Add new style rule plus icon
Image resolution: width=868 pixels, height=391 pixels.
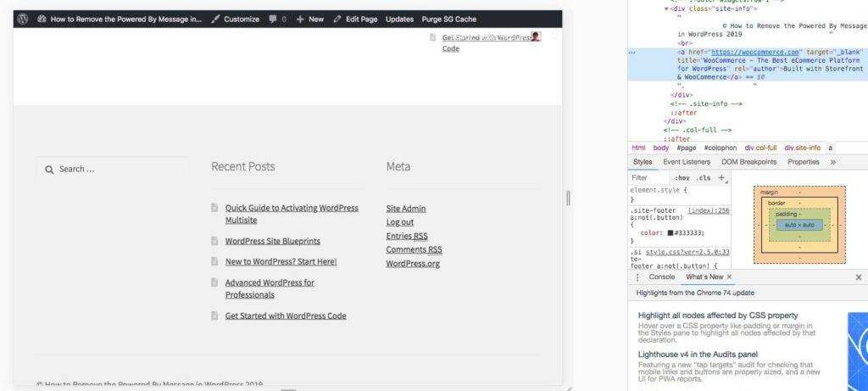(x=721, y=178)
